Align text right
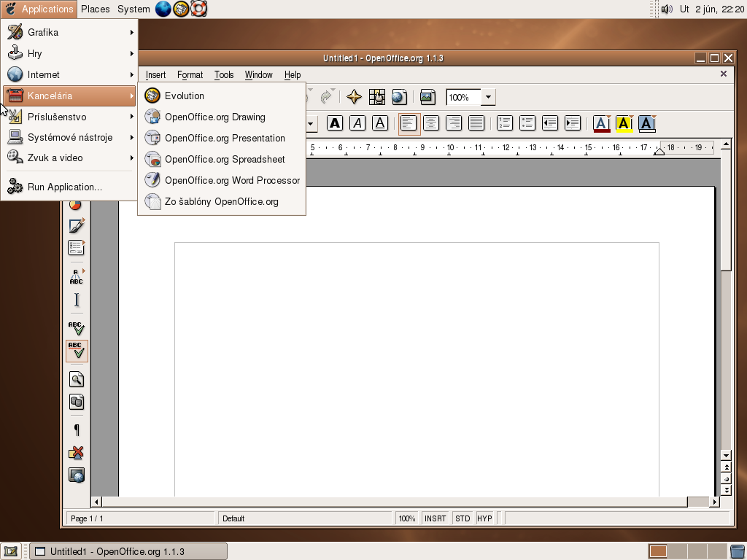 point(454,123)
